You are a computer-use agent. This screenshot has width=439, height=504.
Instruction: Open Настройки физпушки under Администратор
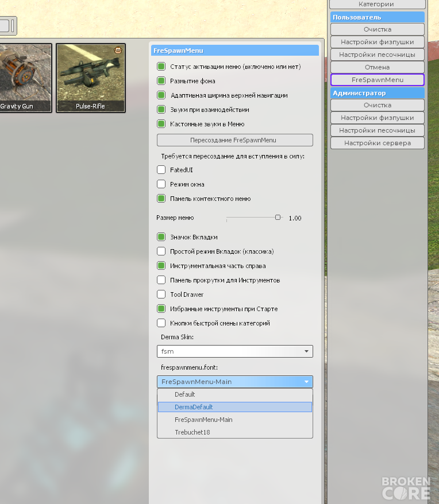pyautogui.click(x=377, y=118)
